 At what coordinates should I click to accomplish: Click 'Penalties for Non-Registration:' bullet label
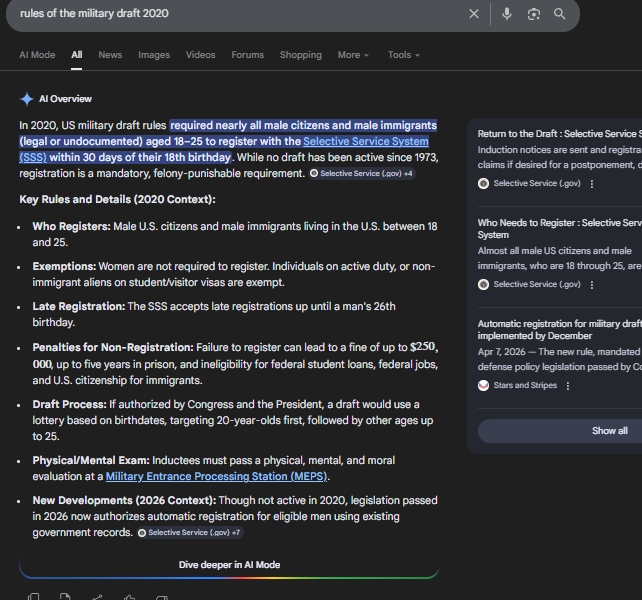[113, 347]
